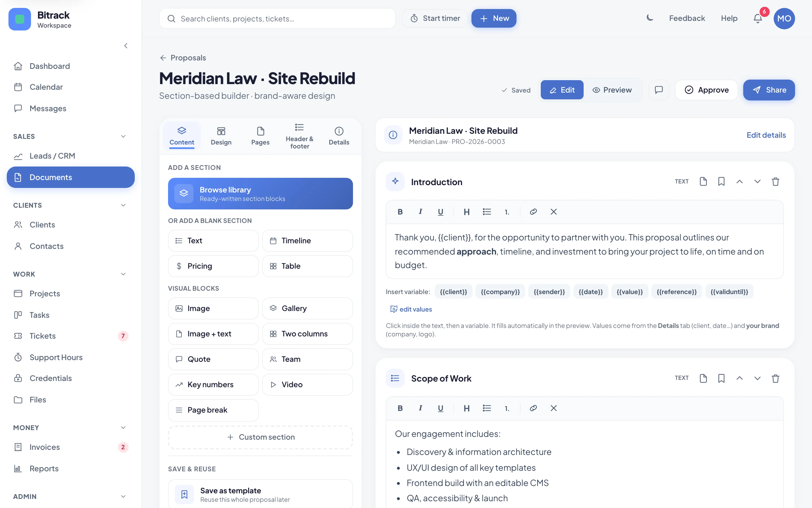Open the notifications bell
Viewport: 812px width, 508px height.
pos(758,18)
